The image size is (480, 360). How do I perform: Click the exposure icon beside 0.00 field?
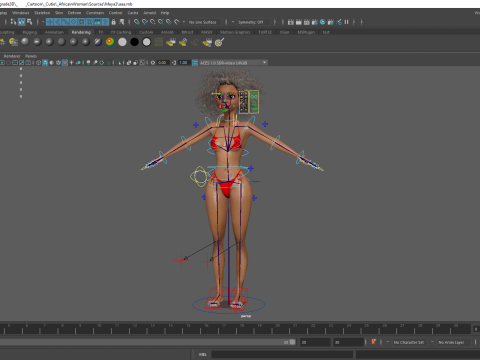(153, 63)
